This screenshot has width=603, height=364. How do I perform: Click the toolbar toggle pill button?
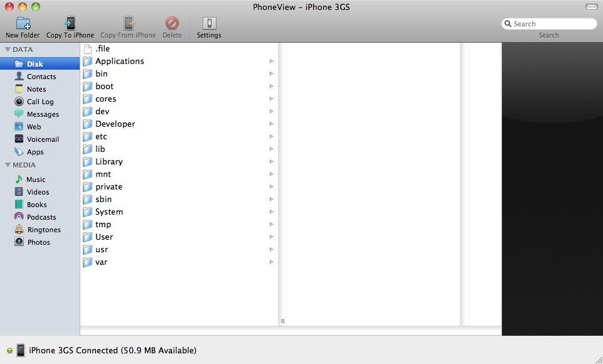click(591, 7)
